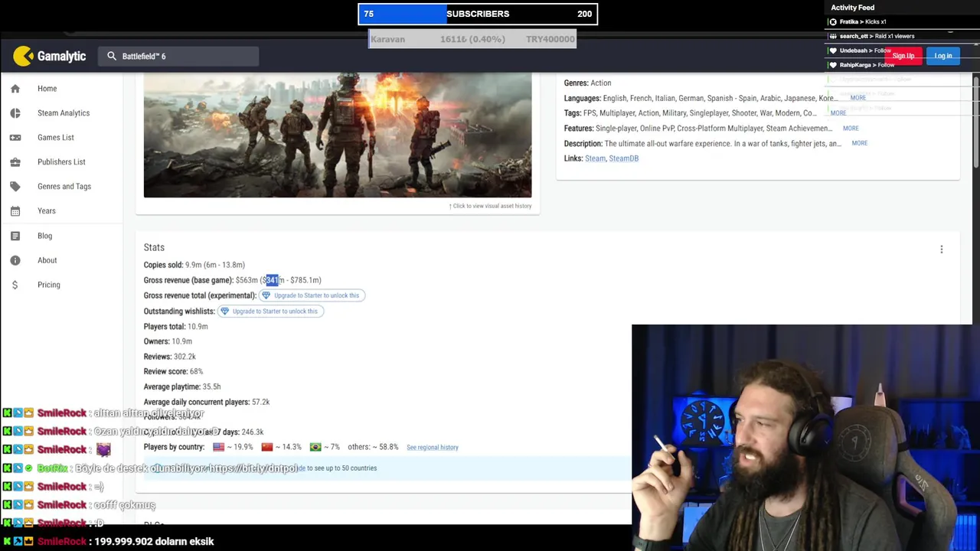The image size is (980, 551).
Task: Open Years in the sidebar
Action: (x=47, y=211)
